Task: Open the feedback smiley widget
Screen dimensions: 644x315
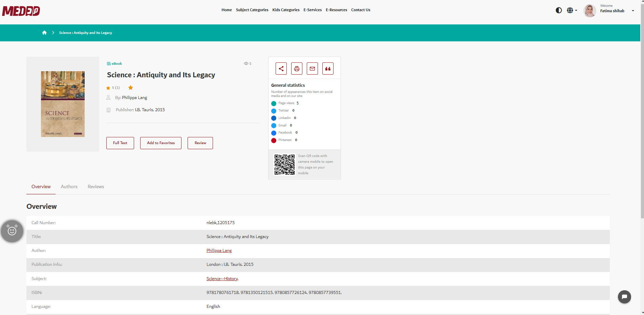Action: tap(12, 231)
